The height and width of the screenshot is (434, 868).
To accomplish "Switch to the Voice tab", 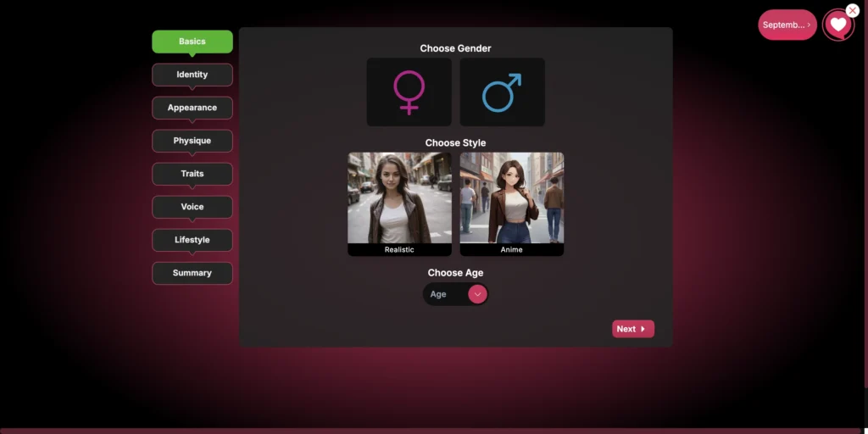I will 192,207.
